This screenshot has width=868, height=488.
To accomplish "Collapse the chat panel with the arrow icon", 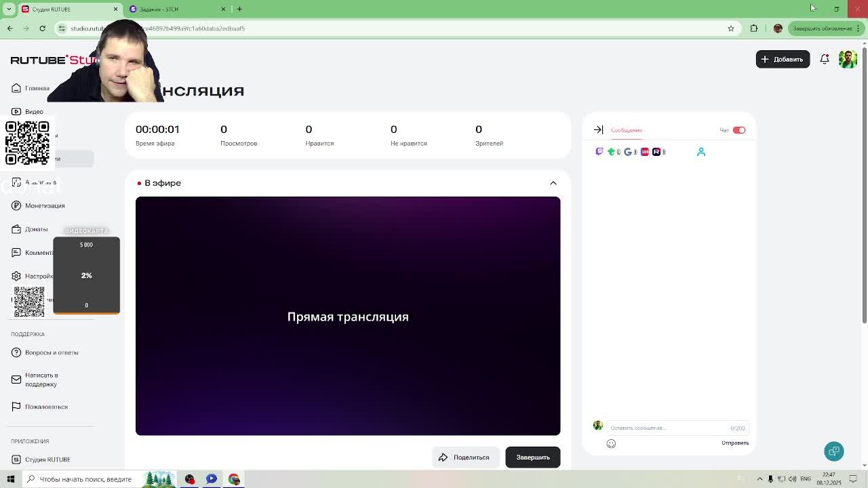I will pyautogui.click(x=598, y=129).
